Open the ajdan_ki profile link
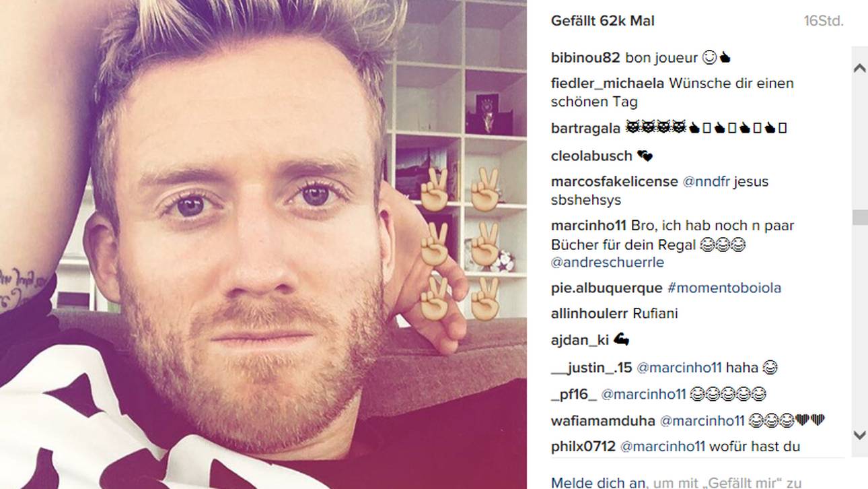Image resolution: width=868 pixels, height=489 pixels. (x=580, y=341)
